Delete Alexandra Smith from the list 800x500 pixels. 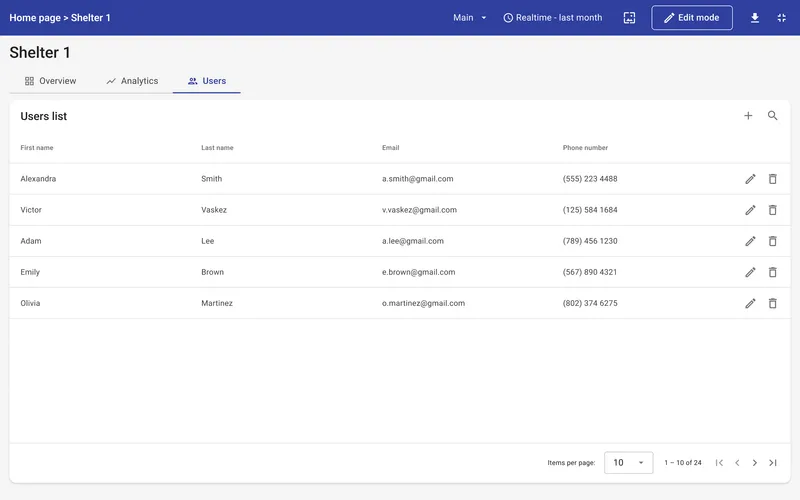pos(772,179)
